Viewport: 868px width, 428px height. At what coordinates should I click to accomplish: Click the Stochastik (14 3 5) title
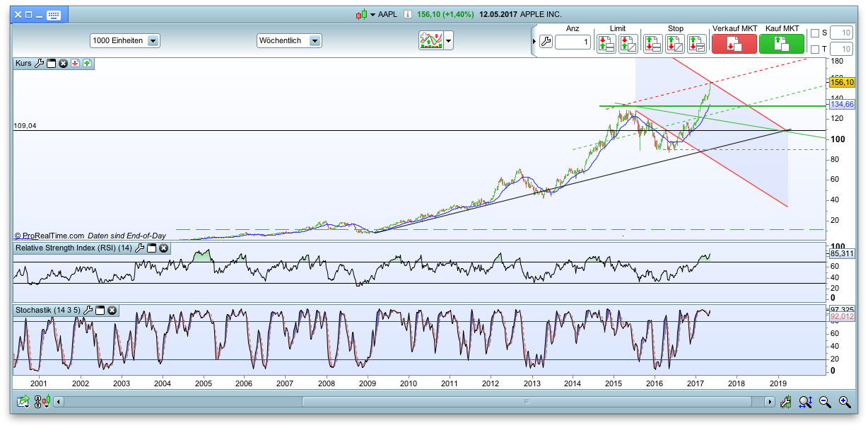coord(48,310)
